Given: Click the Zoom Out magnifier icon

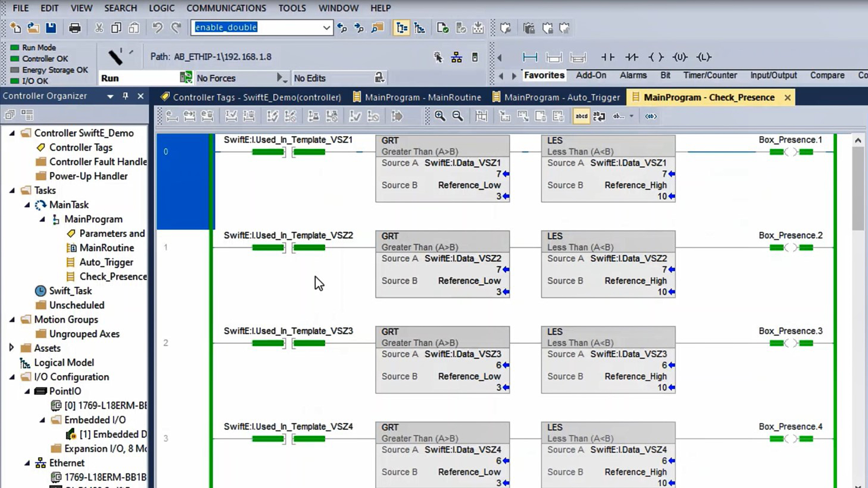Looking at the screenshot, I should tap(458, 116).
